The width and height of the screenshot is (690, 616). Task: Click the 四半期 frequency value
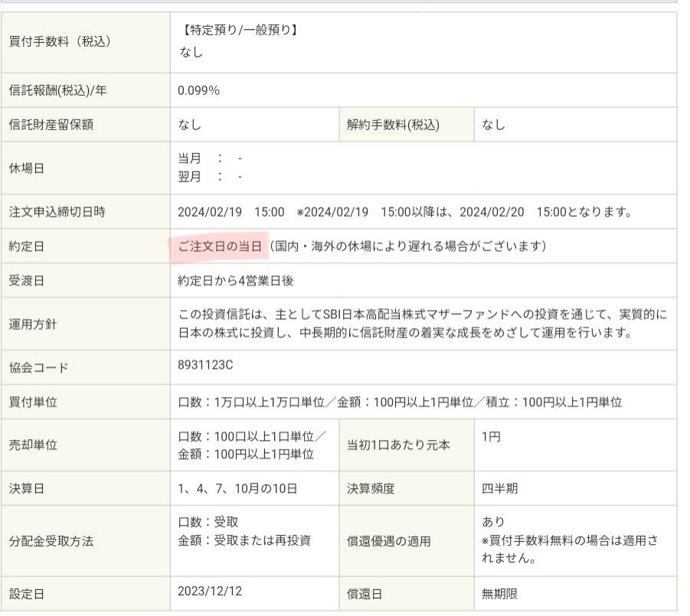[x=500, y=488]
